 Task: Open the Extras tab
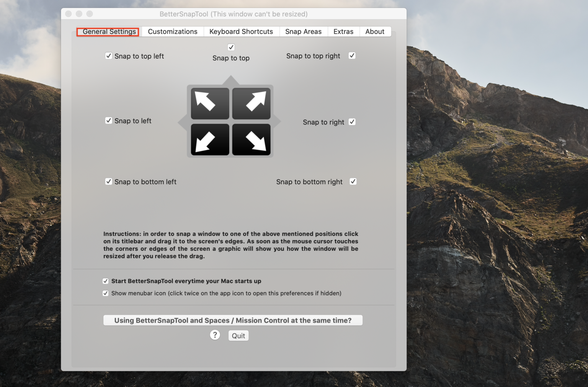pos(343,31)
